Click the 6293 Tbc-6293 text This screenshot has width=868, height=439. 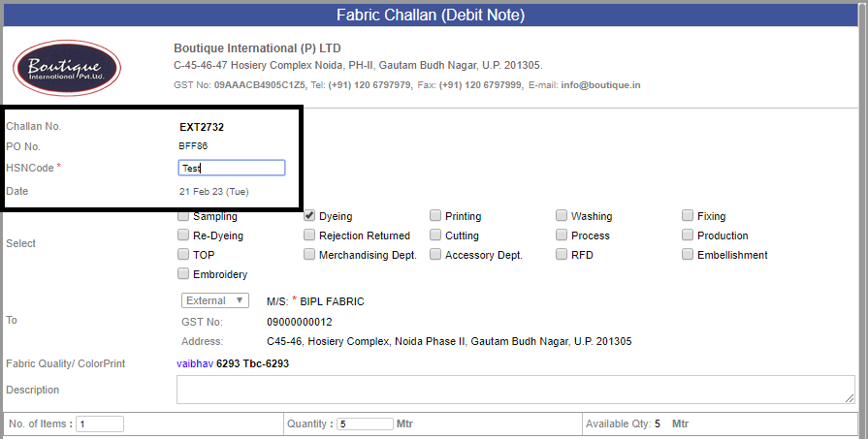pyautogui.click(x=252, y=363)
